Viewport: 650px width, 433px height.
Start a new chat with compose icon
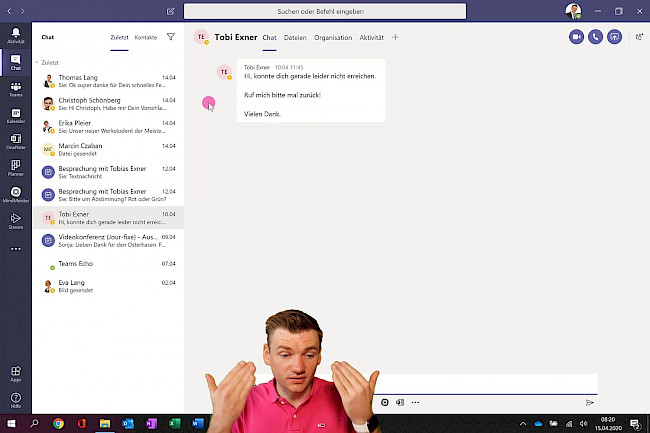click(x=170, y=12)
